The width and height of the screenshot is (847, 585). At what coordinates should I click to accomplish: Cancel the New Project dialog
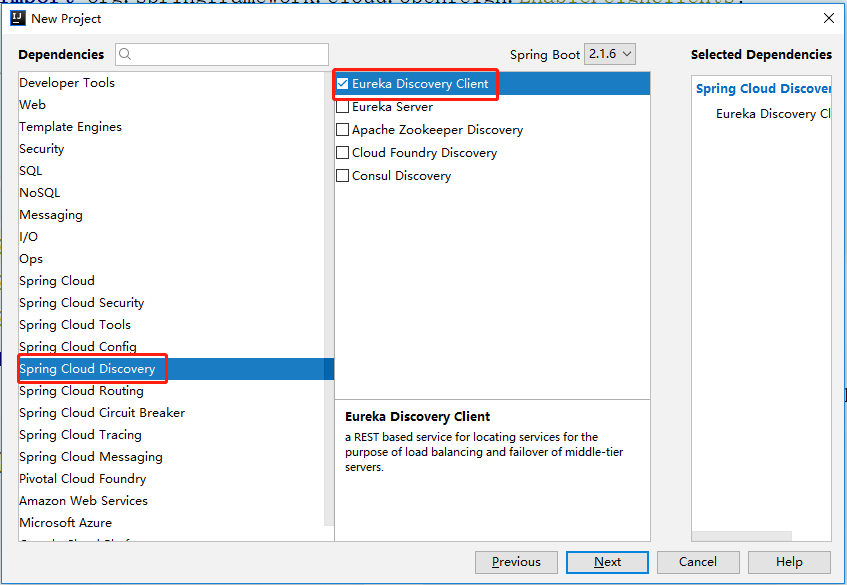click(x=698, y=562)
